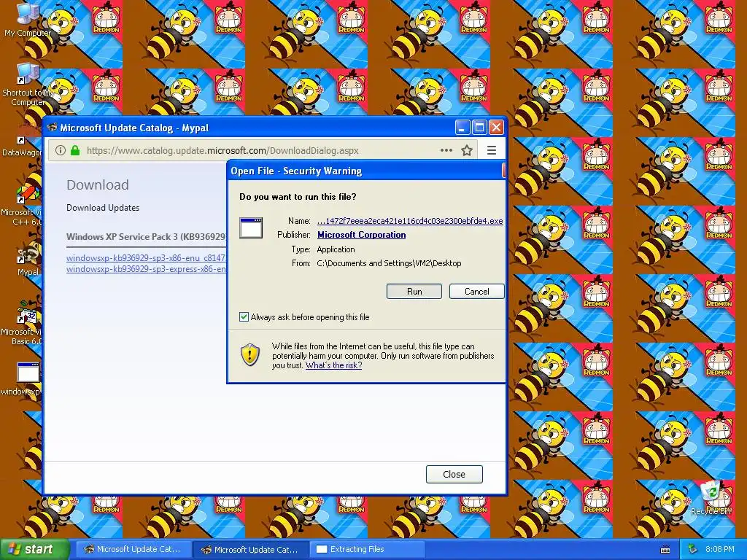747x560 pixels.
Task: Open the file name link in the warning
Action: 410,221
